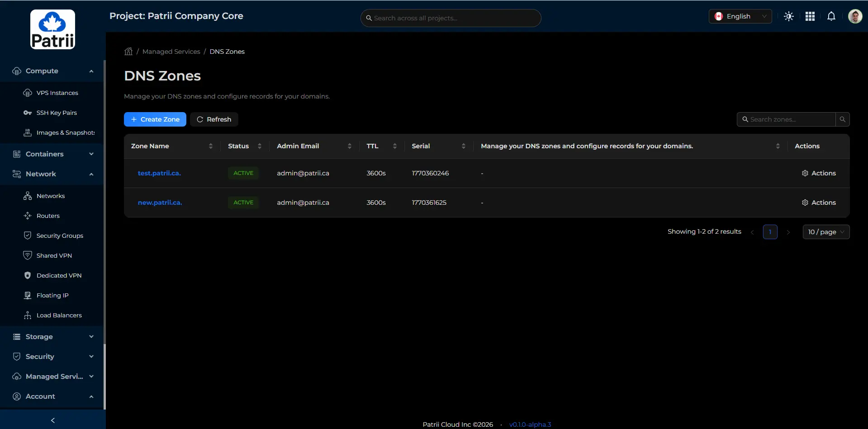Click the user profile avatar
This screenshot has height=429, width=868.
tap(854, 17)
